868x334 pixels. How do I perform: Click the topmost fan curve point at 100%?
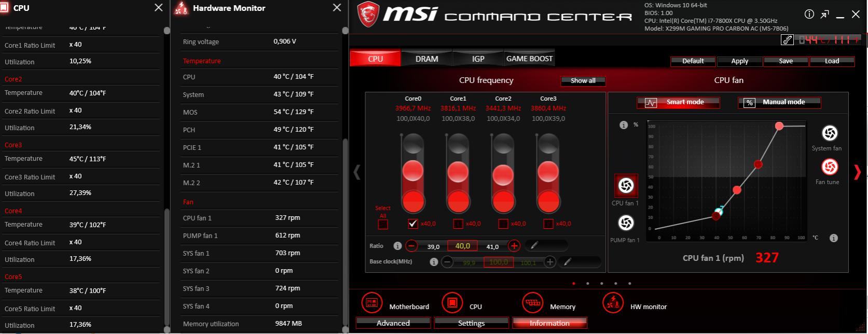click(779, 126)
